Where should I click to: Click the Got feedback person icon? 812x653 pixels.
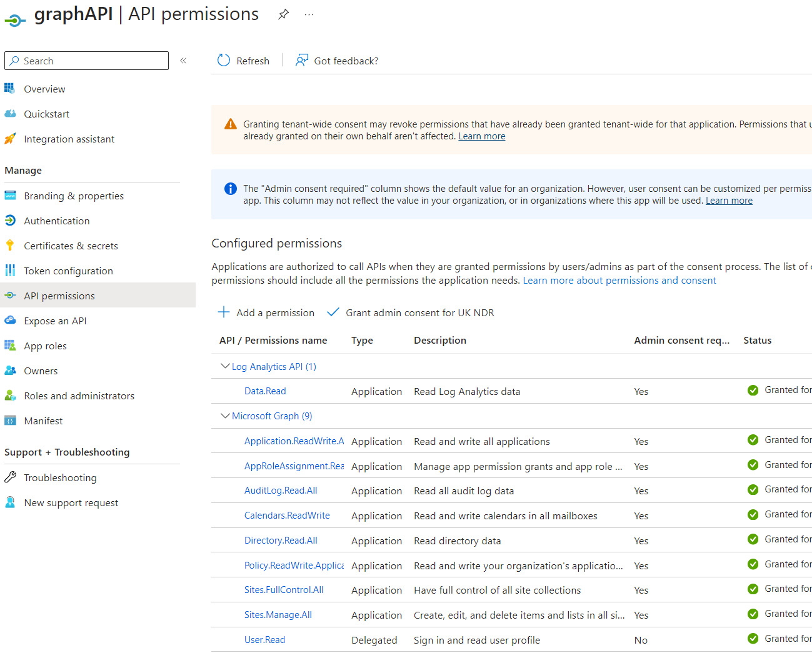pos(302,60)
